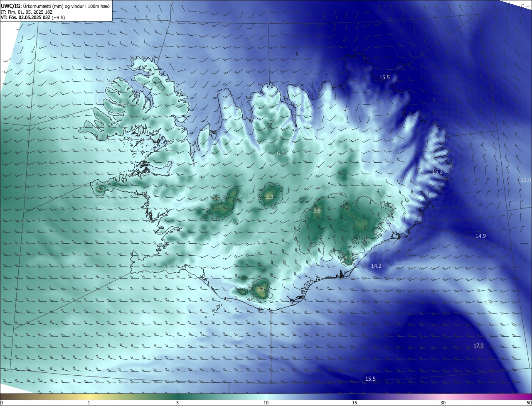Click the 3.3 value label on the map
This screenshot has height=406, width=532.
269,197
